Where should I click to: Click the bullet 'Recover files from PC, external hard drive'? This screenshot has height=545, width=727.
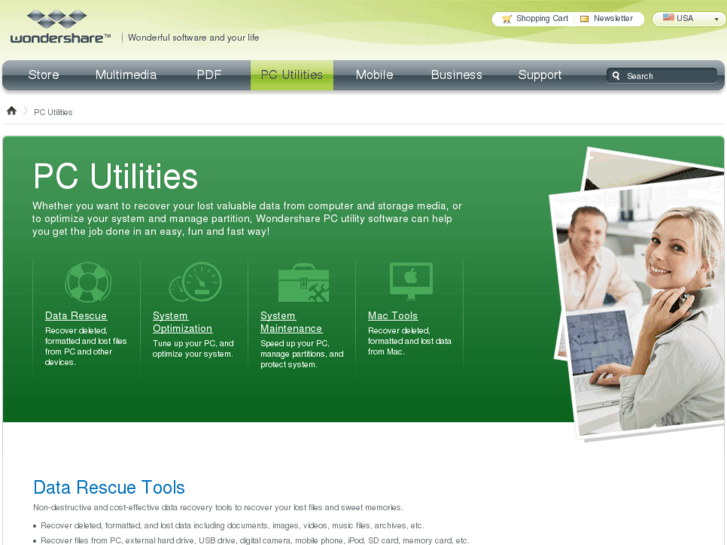255,540
